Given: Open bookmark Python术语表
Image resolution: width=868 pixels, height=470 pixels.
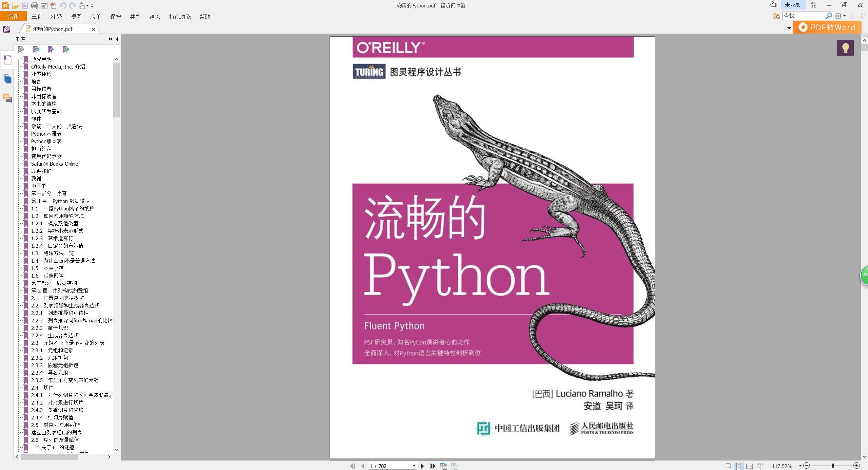Looking at the screenshot, I should [46, 134].
